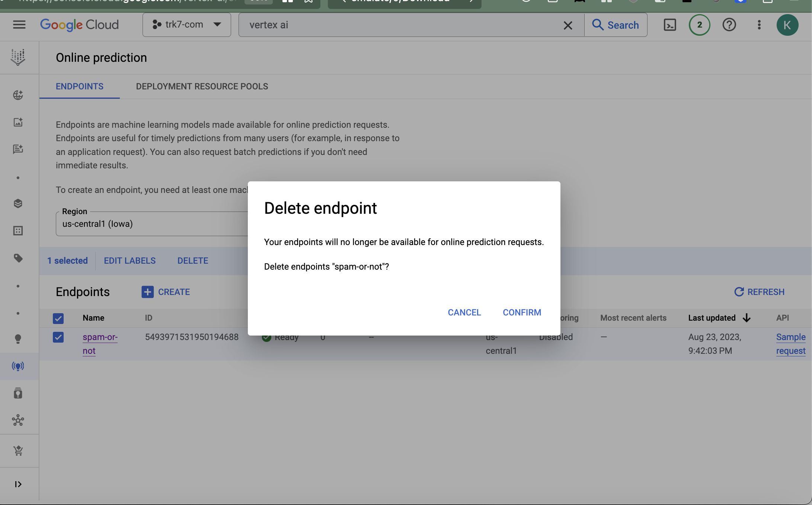Click the batch predictions icon in sidebar
This screenshot has height=505, width=812.
pyautogui.click(x=18, y=231)
